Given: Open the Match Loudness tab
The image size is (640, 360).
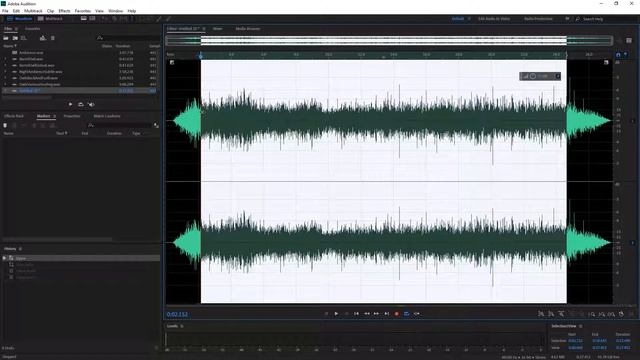Looking at the screenshot, I should 107,116.
